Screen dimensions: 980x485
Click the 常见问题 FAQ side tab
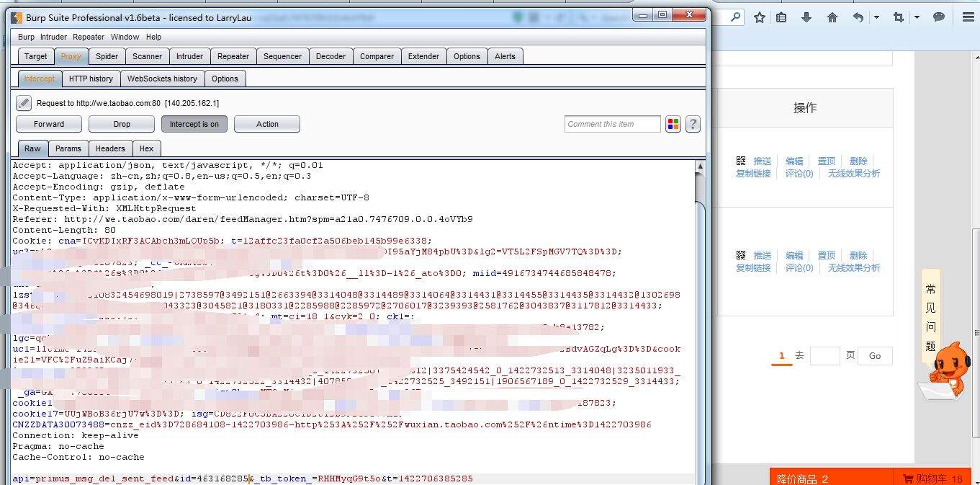tap(931, 318)
